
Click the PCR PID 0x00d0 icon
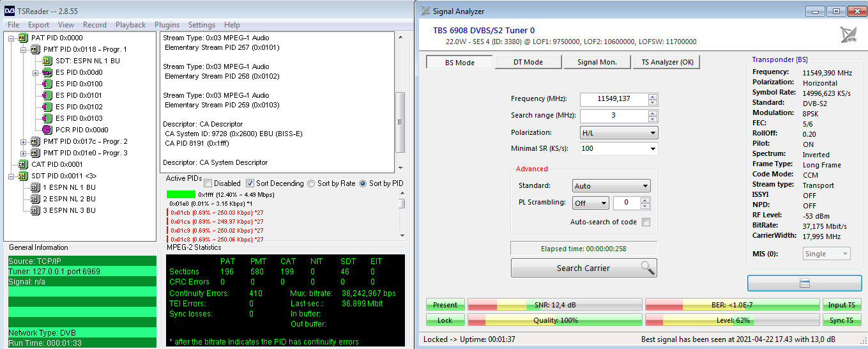pyautogui.click(x=47, y=130)
